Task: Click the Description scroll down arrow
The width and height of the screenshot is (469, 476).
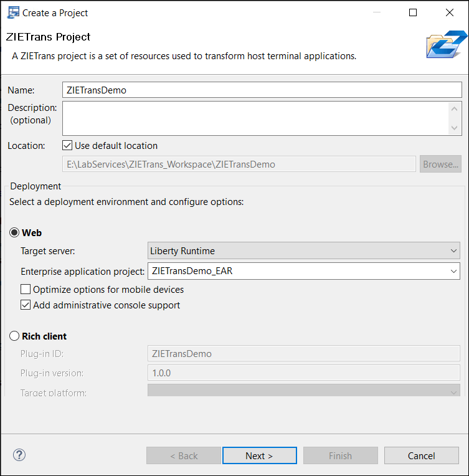Action: pos(455,128)
